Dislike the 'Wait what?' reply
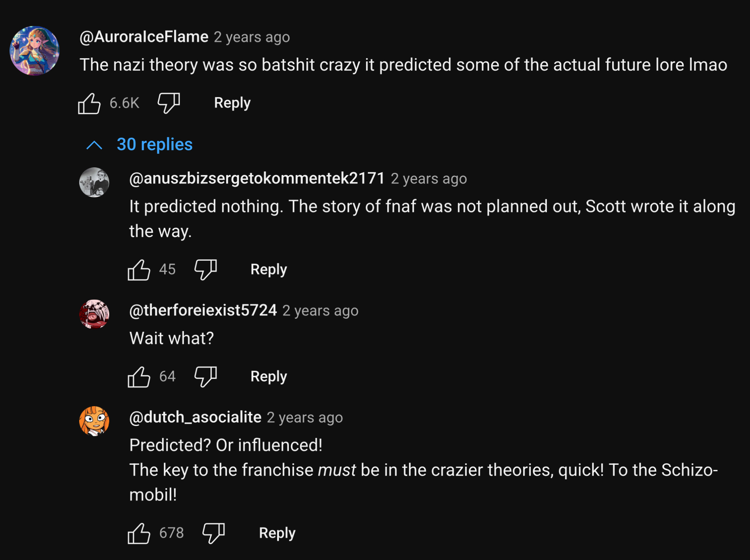The height and width of the screenshot is (560, 750). [x=205, y=376]
